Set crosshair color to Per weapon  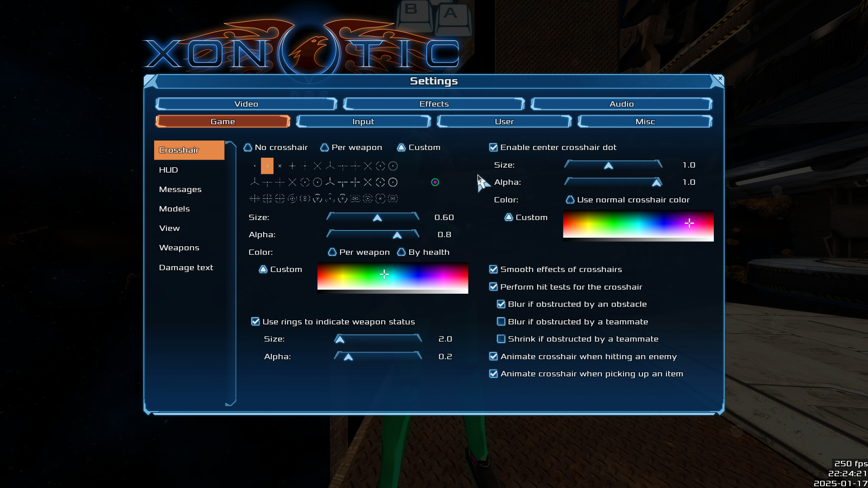point(359,252)
